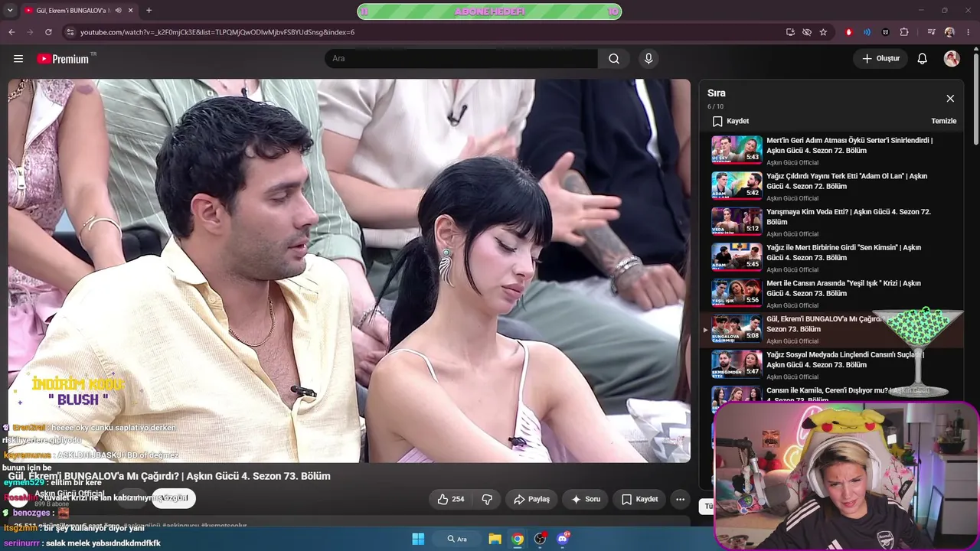Open Chrome from the taskbar

point(518,539)
